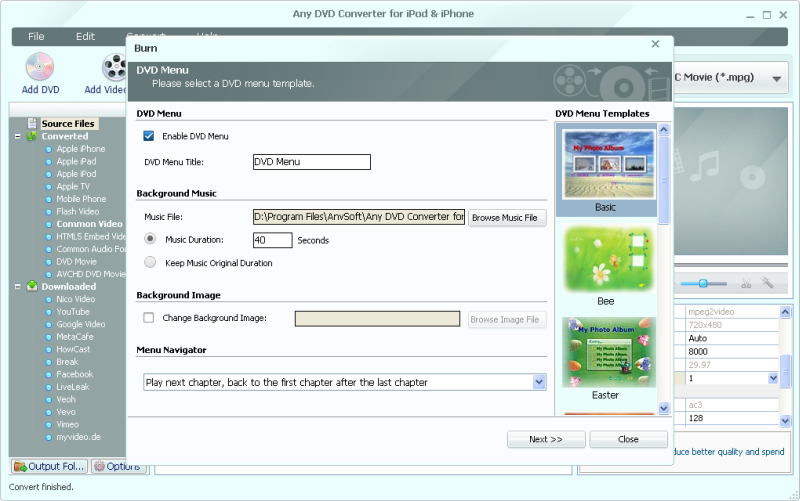Select Keep Music Original Duration radio
The height and width of the screenshot is (501, 800).
coord(150,262)
